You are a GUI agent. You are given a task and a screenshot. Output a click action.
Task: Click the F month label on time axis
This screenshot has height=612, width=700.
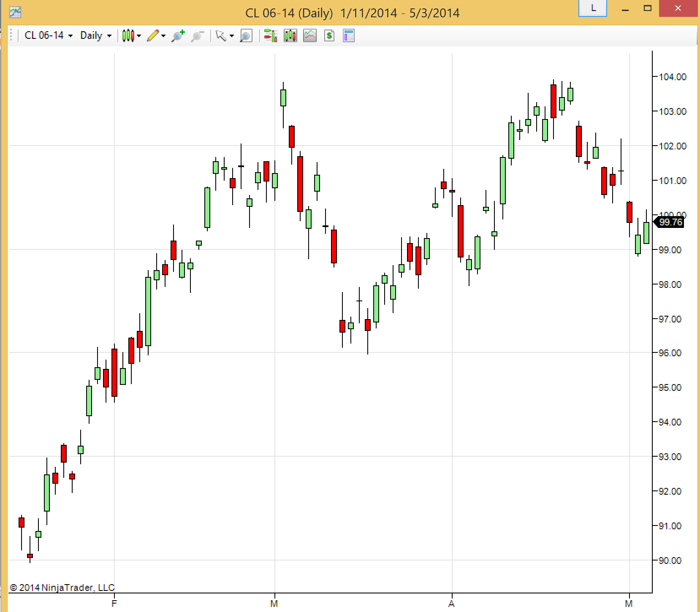114,604
